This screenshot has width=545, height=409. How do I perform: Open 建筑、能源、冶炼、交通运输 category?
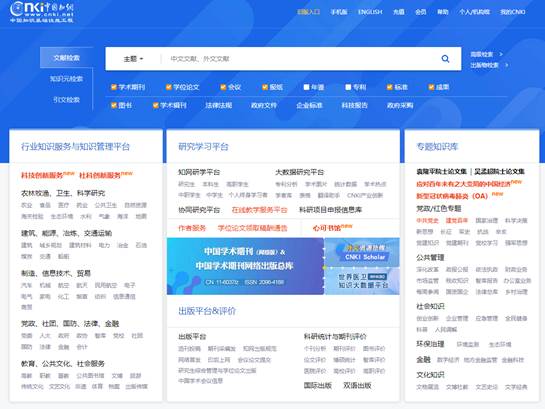click(x=66, y=233)
